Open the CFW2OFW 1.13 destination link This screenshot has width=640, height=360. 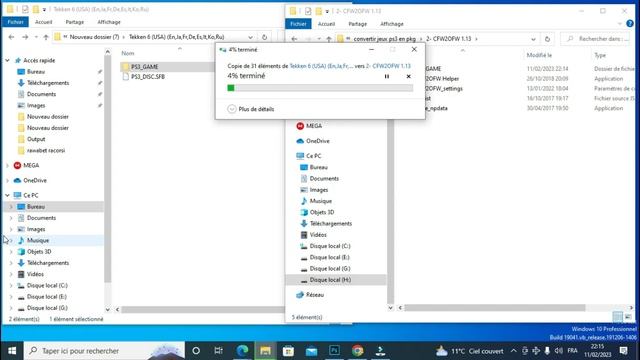[388, 66]
